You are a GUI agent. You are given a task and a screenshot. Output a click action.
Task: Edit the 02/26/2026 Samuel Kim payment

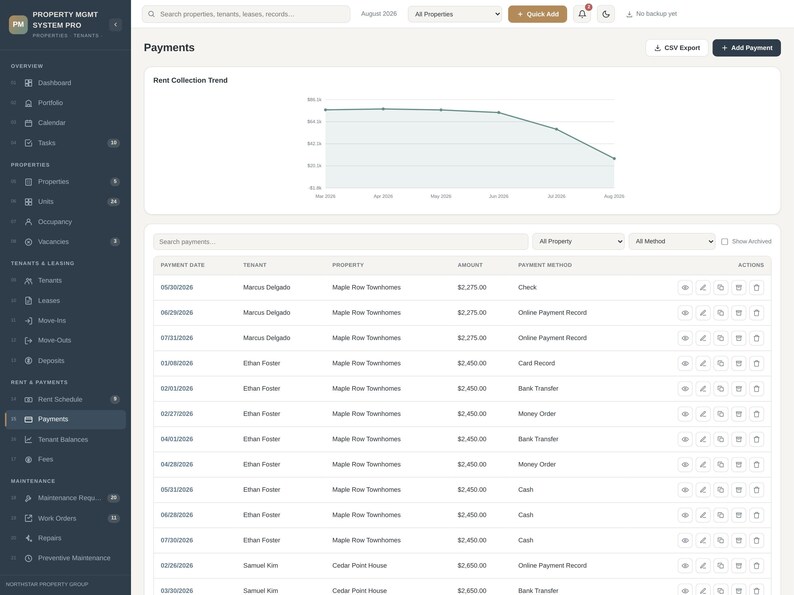point(703,566)
